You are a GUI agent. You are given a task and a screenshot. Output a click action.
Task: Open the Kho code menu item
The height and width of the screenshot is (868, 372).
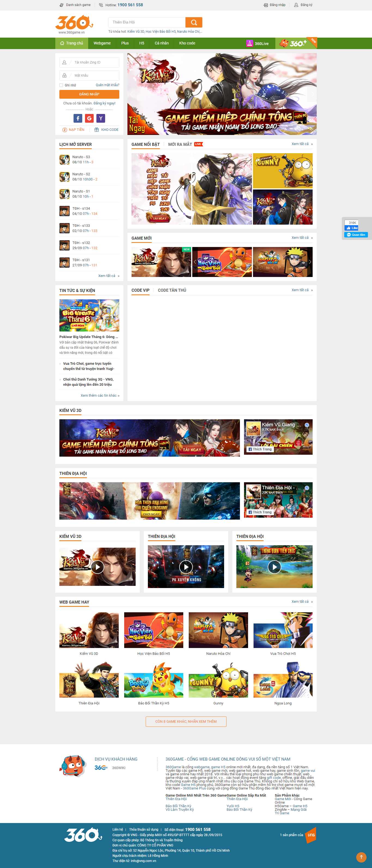point(187,43)
